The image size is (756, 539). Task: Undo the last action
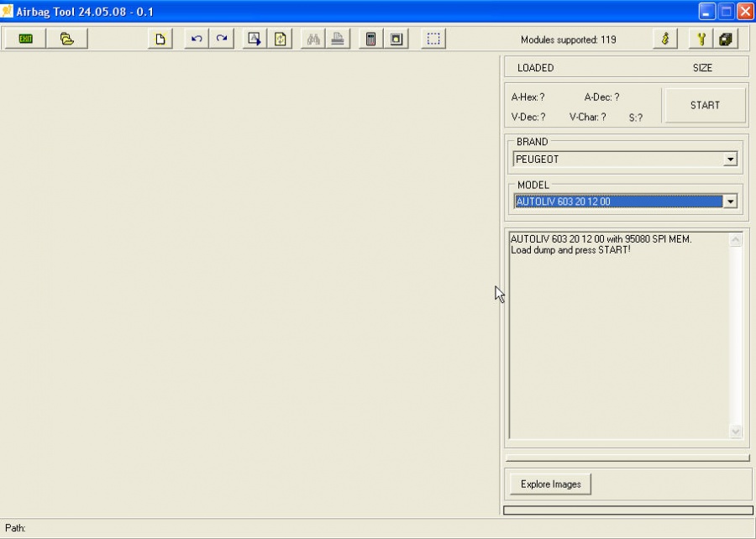[x=197, y=39]
